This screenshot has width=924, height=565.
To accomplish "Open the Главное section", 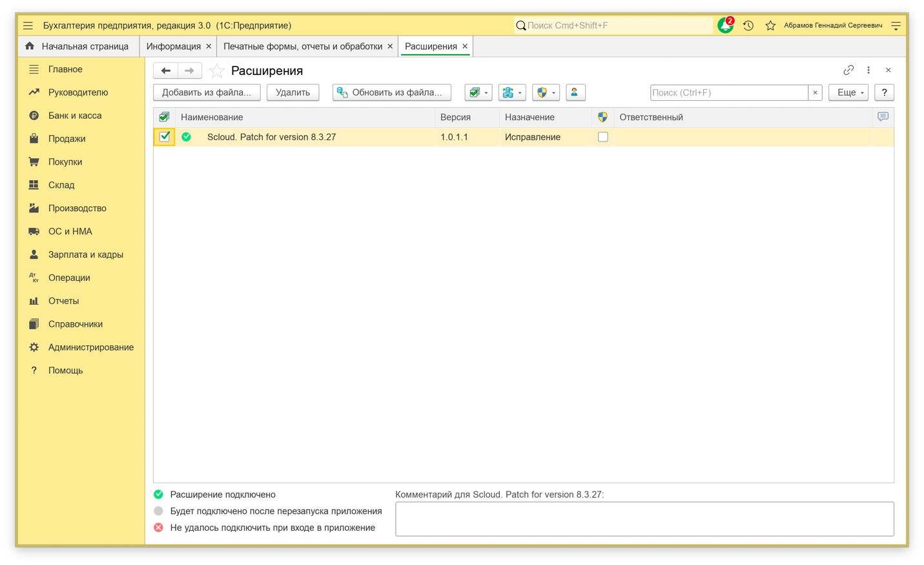I will (x=65, y=69).
